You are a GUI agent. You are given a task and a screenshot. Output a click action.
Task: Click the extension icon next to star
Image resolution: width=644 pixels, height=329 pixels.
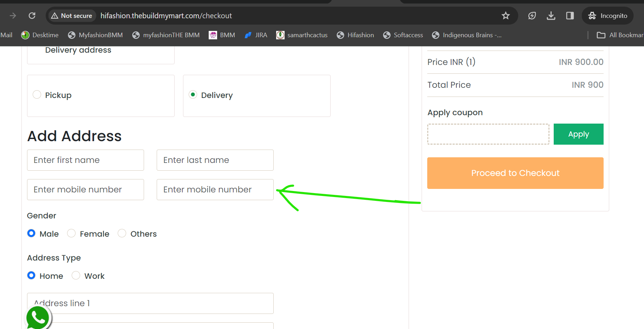(532, 16)
